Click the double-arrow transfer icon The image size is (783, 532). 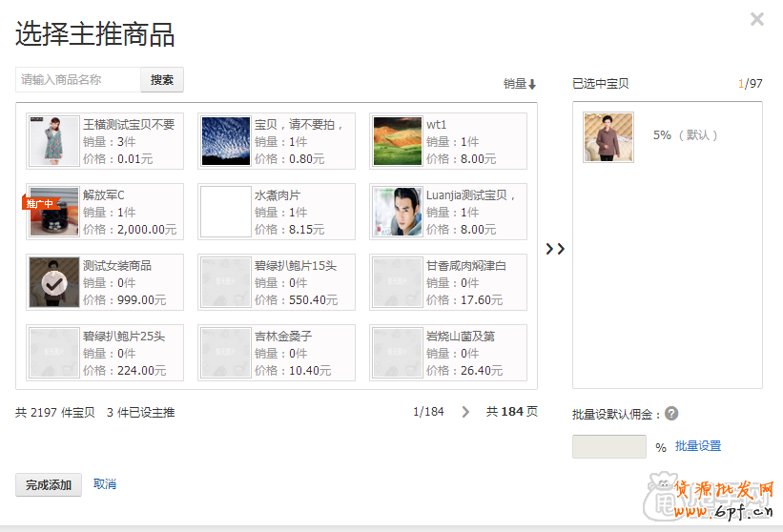[x=555, y=249]
